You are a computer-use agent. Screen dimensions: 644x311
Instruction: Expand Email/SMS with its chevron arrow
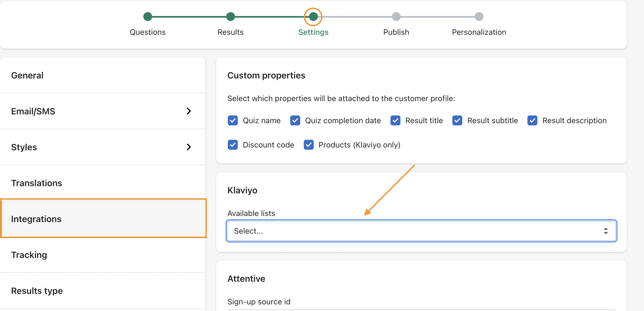pyautogui.click(x=189, y=111)
